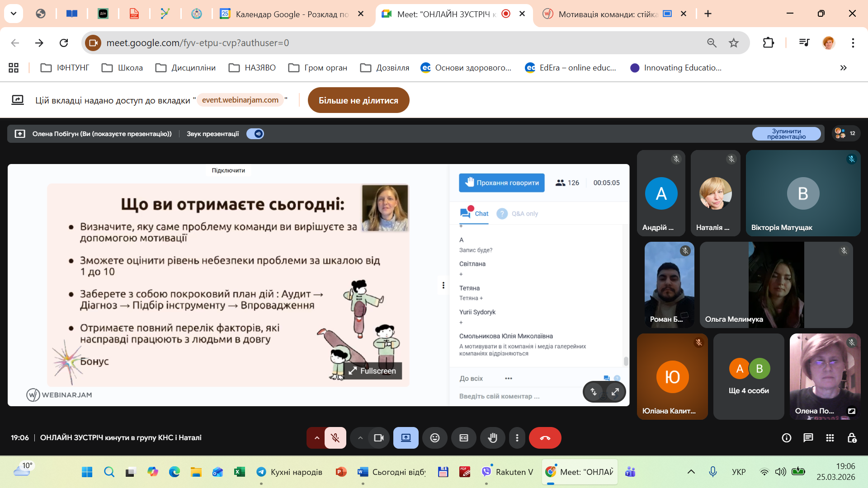Show more bookmarks with the chevron
868x488 pixels.
click(x=843, y=68)
